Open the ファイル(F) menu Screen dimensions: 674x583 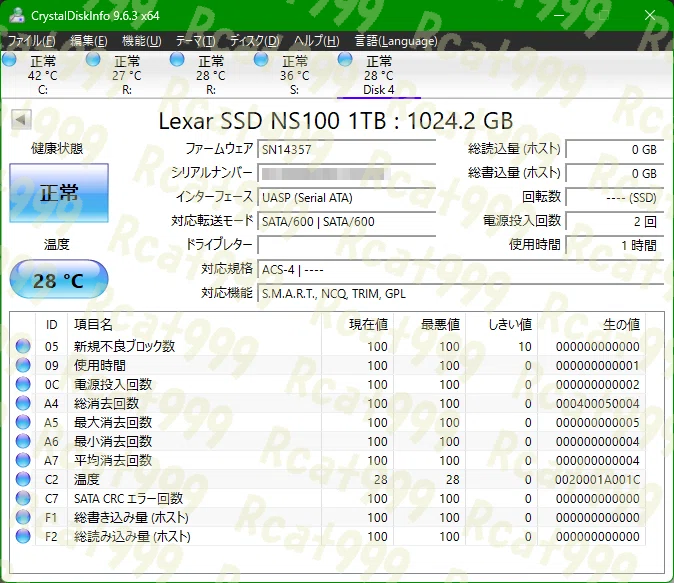pos(31,41)
